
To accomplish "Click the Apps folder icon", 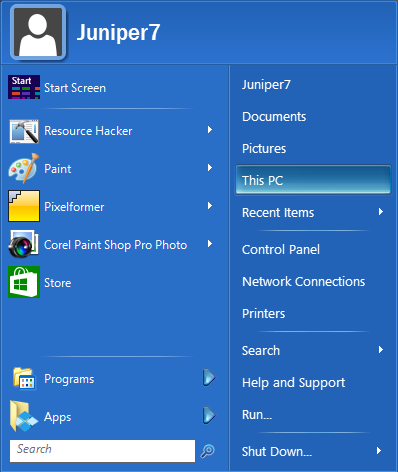I will pos(24,416).
